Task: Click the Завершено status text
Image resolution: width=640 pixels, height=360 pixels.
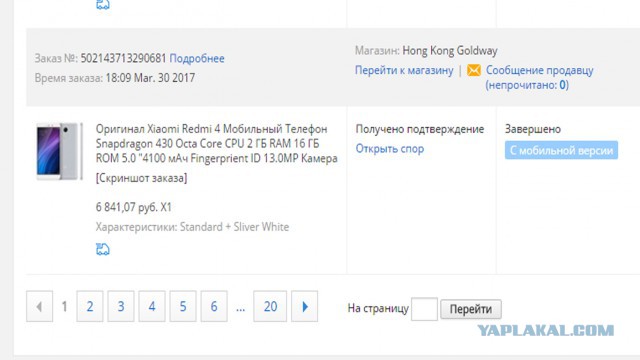Action: point(533,129)
